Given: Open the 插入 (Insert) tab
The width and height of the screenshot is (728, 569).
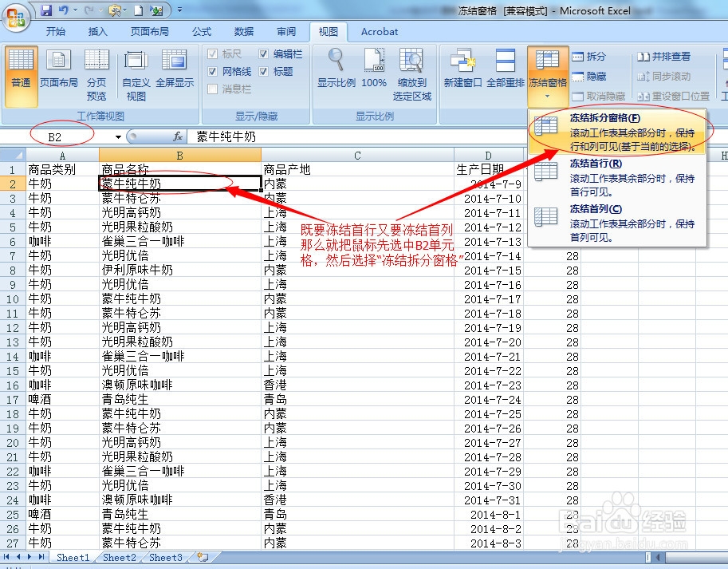Looking at the screenshot, I should pyautogui.click(x=97, y=32).
